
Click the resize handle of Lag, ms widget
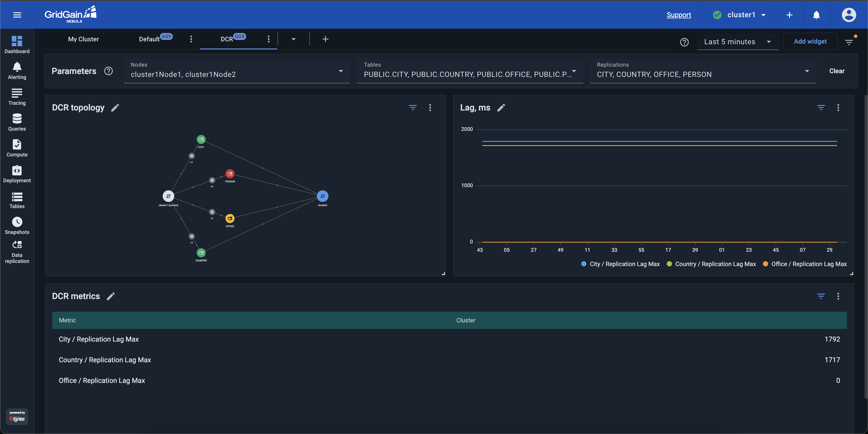851,274
